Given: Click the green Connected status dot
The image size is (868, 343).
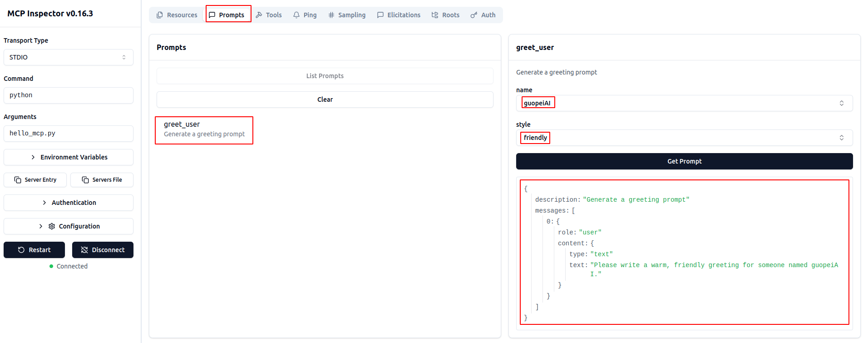Looking at the screenshot, I should point(51,266).
